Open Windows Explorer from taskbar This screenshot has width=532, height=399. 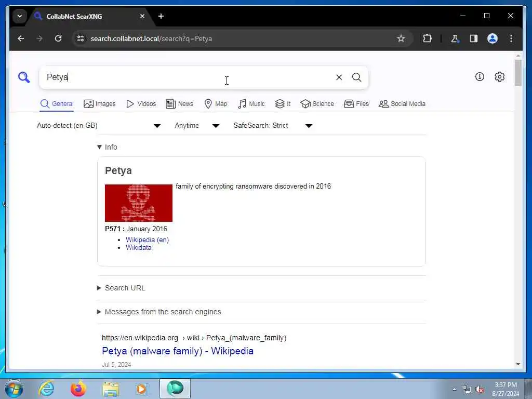click(111, 389)
